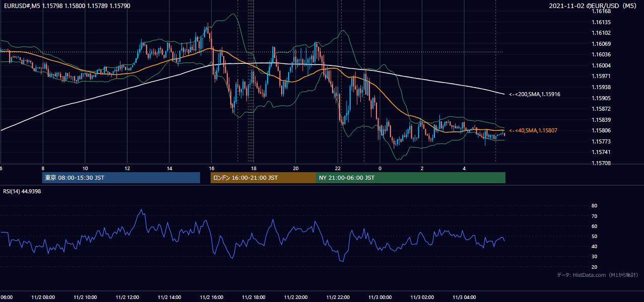Click price axis label 1.15971

pos(601,76)
